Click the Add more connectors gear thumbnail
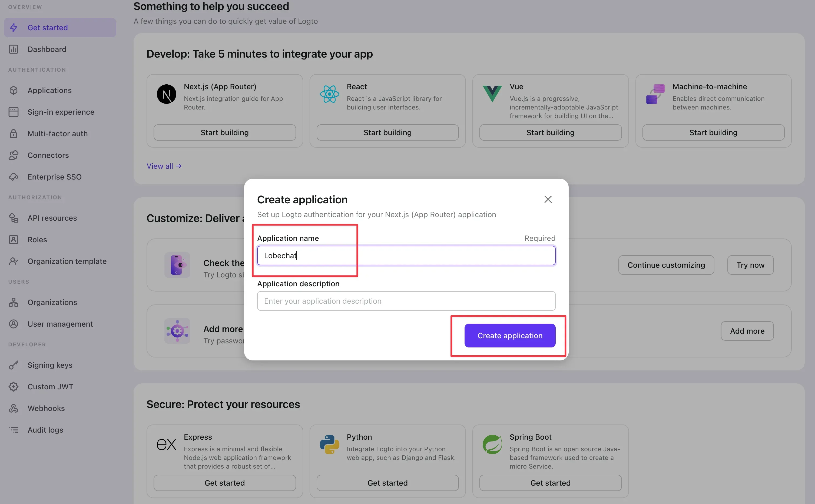This screenshot has width=815, height=504. coord(177,331)
